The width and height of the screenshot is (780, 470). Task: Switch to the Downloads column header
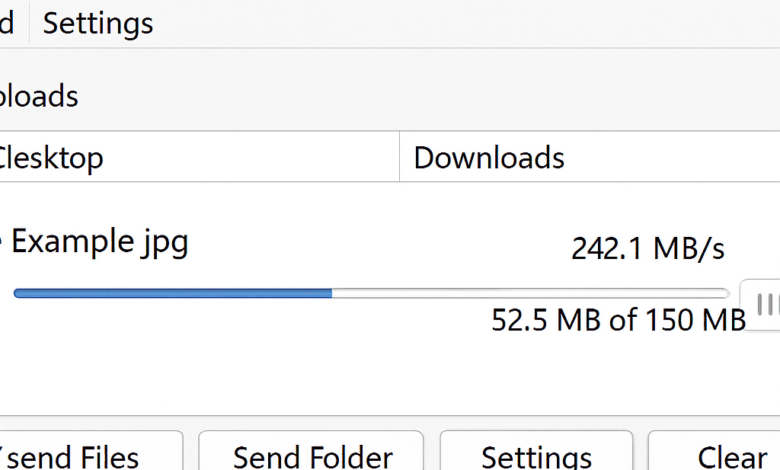(489, 157)
